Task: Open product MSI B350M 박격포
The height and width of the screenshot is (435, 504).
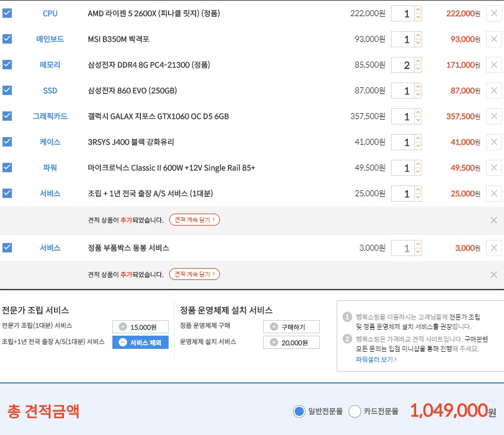Action: point(118,39)
